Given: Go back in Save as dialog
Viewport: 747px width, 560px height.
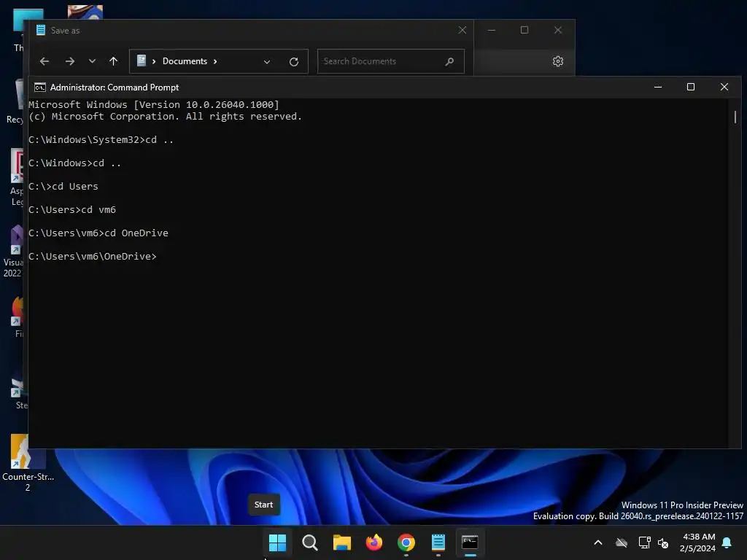Looking at the screenshot, I should point(44,61).
